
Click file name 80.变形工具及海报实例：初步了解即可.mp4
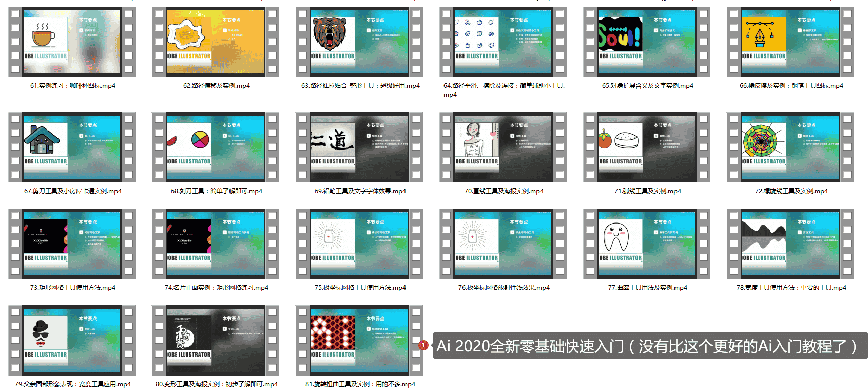217,384
